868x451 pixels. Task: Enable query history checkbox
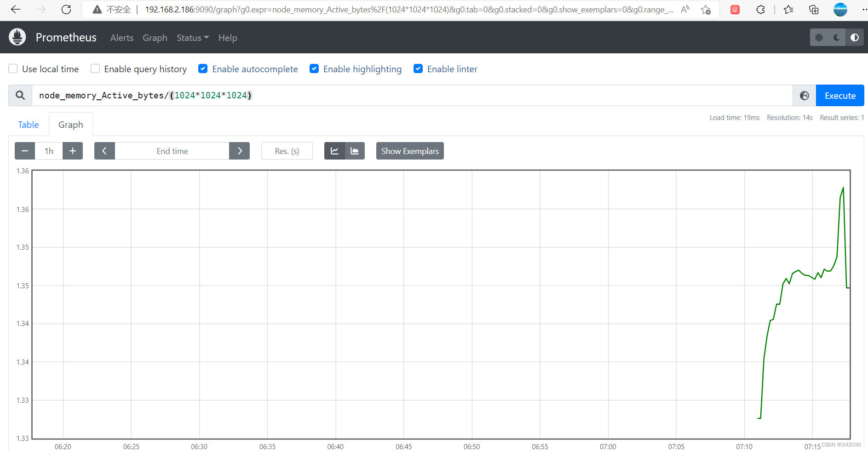pos(95,69)
